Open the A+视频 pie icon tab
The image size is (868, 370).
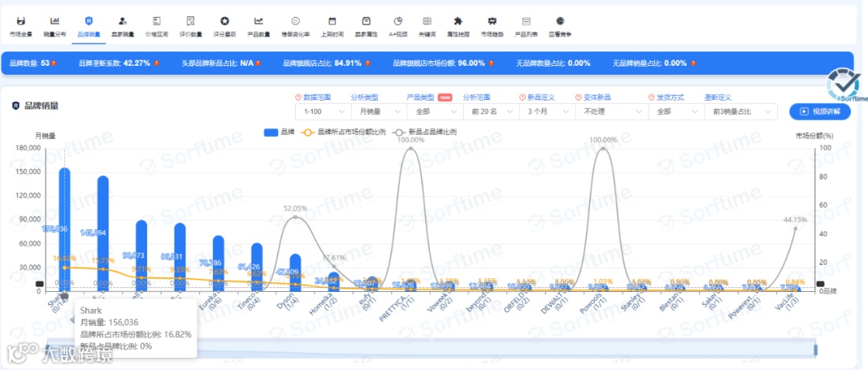click(398, 27)
